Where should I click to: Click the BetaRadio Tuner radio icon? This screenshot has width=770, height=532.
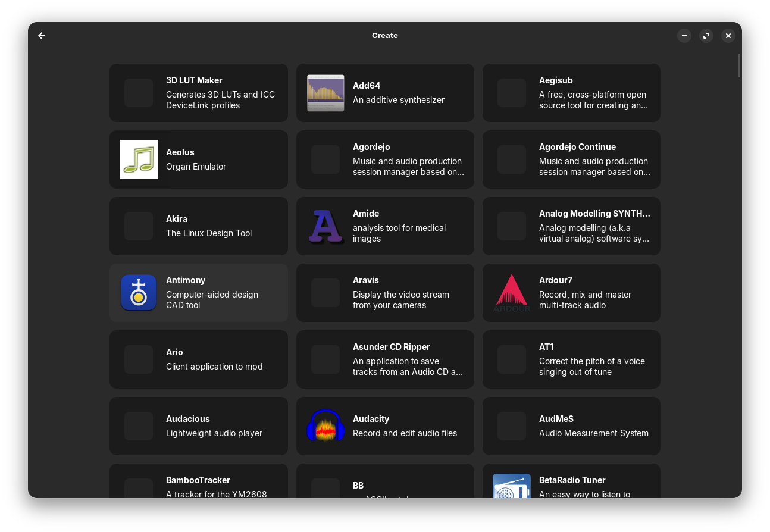[x=512, y=487]
